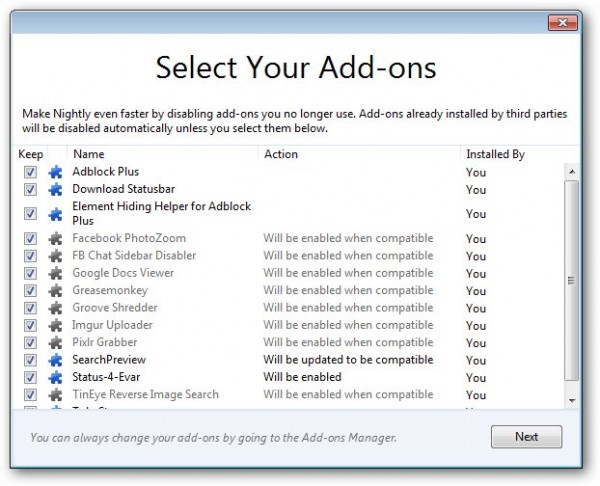Select the Download Statusbar row name
Viewport: 600px width, 486px height.
pyautogui.click(x=124, y=189)
